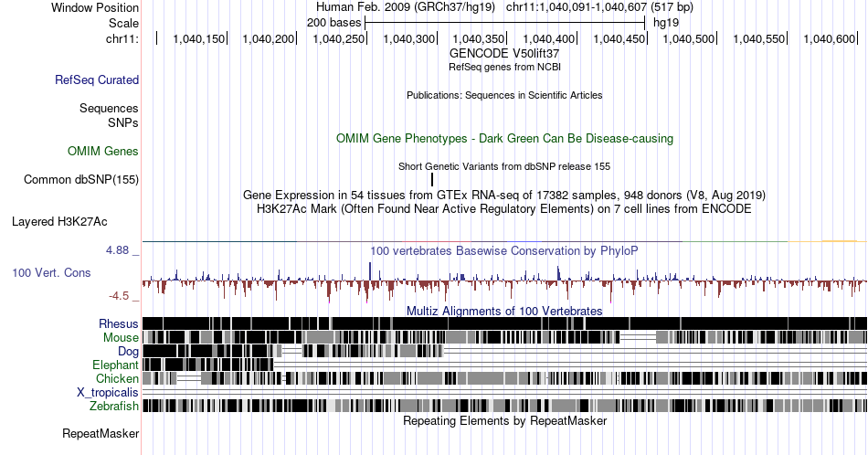This screenshot has height=455, width=868.
Task: Click the RepeatMasker track label
Action: tap(101, 433)
